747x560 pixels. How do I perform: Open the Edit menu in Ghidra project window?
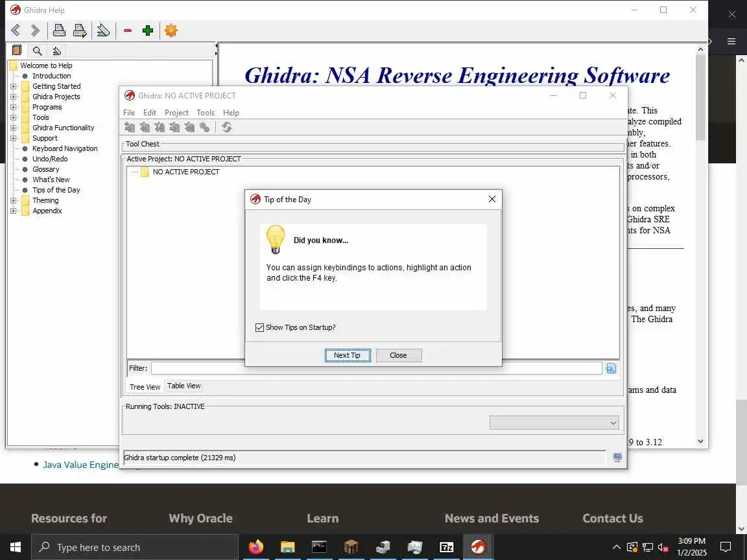point(150,113)
